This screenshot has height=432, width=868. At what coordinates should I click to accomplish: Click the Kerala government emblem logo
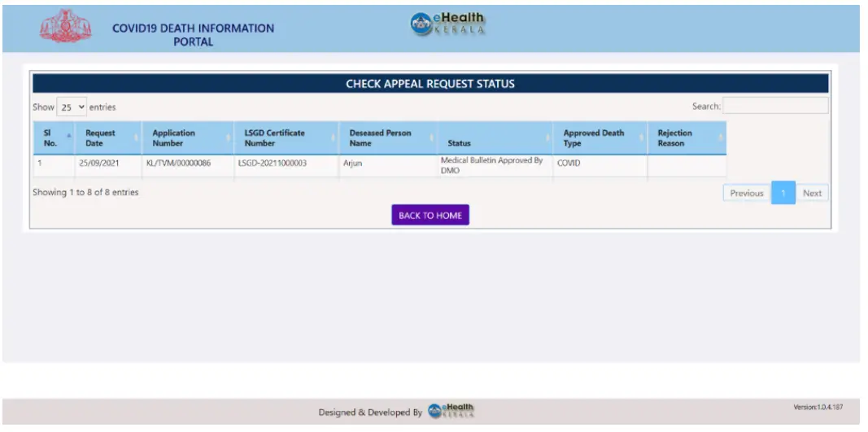[x=65, y=26]
